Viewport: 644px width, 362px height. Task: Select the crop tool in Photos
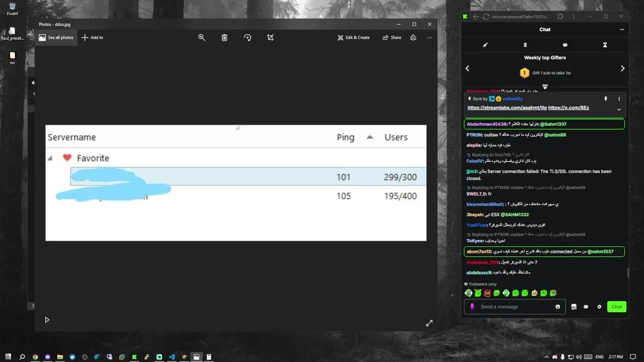point(270,37)
